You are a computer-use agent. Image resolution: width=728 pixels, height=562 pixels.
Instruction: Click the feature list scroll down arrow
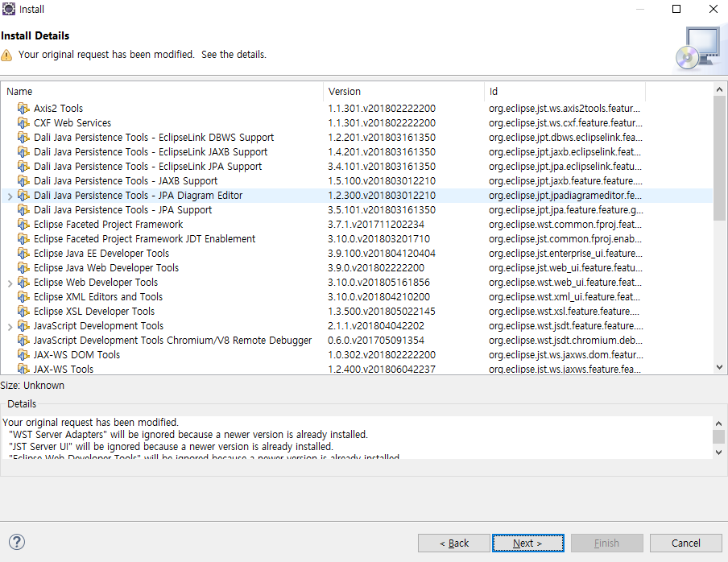click(719, 367)
